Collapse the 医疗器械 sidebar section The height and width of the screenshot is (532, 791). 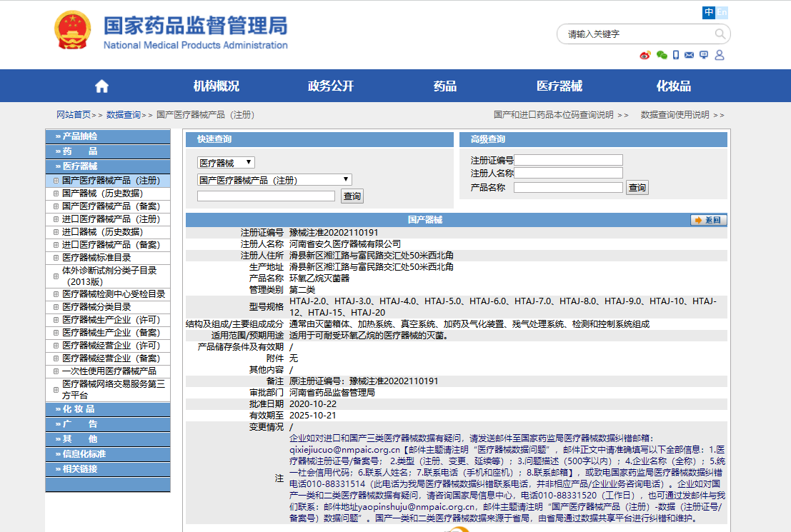tap(108, 166)
